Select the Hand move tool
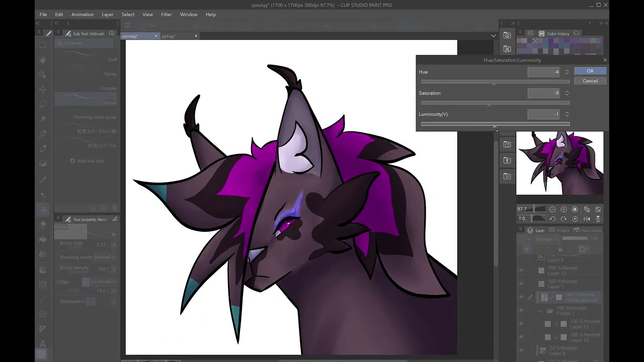 point(43,60)
